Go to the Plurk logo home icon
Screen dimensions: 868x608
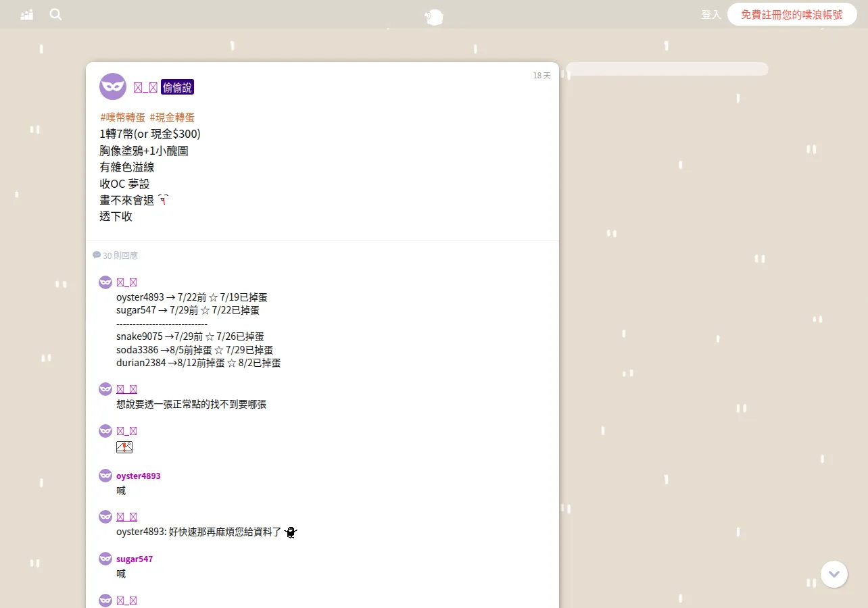click(434, 17)
